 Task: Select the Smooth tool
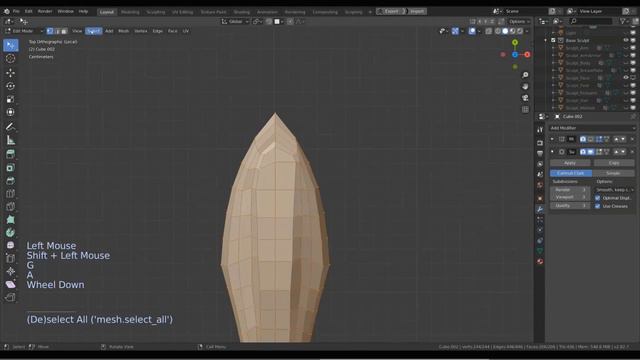click(x=11, y=245)
